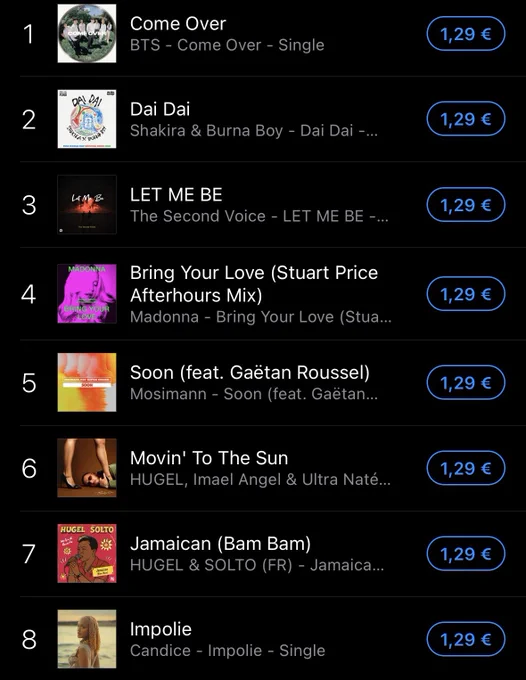Purchase Soon by Mosimann for 1,29 €
The image size is (526, 680).
466,382
